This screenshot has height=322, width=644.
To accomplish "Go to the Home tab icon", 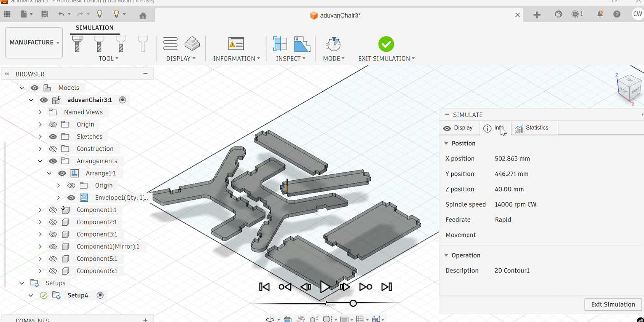I will (x=143, y=16).
